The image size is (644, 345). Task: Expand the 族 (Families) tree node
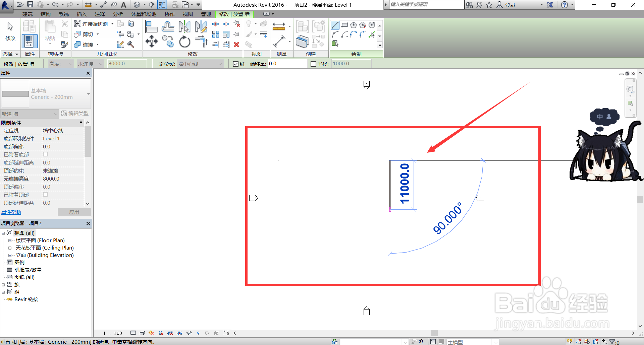tap(3, 285)
